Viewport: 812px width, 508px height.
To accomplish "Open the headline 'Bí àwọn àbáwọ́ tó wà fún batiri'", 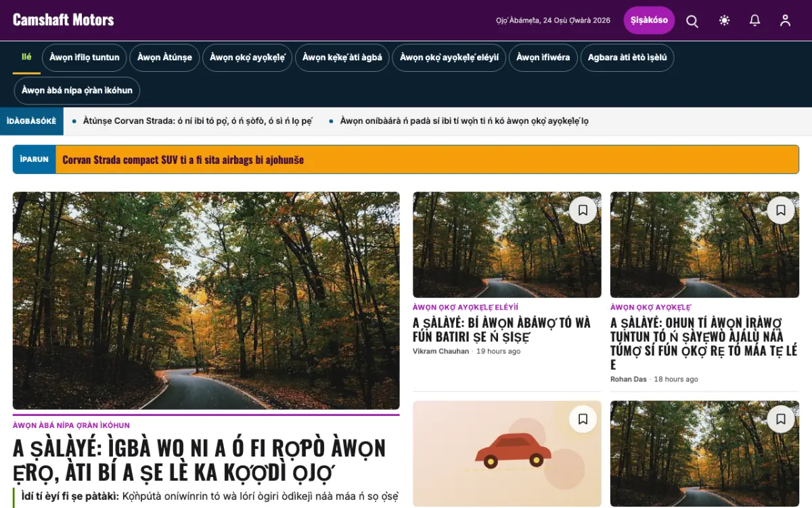I will click(501, 330).
